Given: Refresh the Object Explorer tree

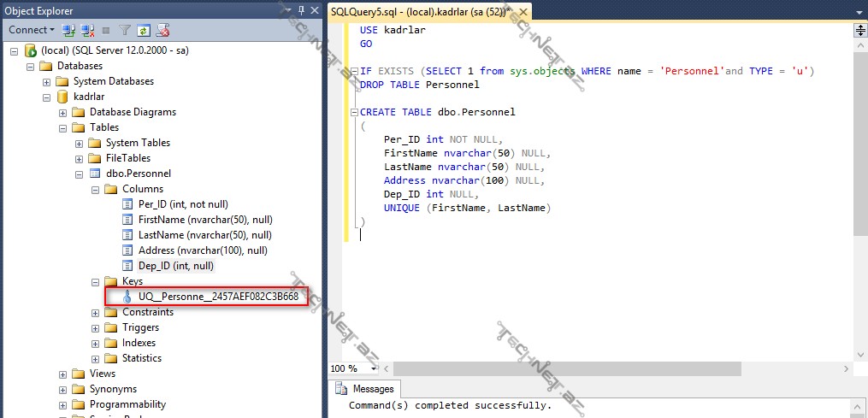Looking at the screenshot, I should 144,30.
